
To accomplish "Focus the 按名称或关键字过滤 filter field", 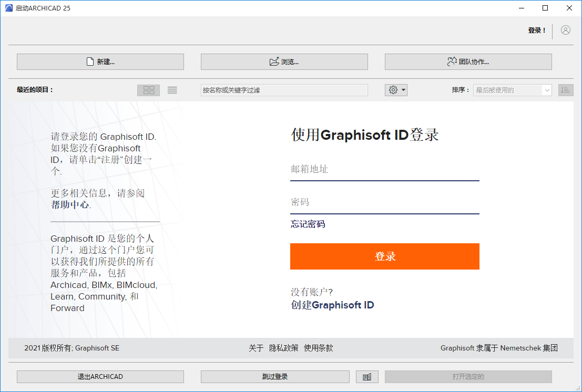I will 284,90.
